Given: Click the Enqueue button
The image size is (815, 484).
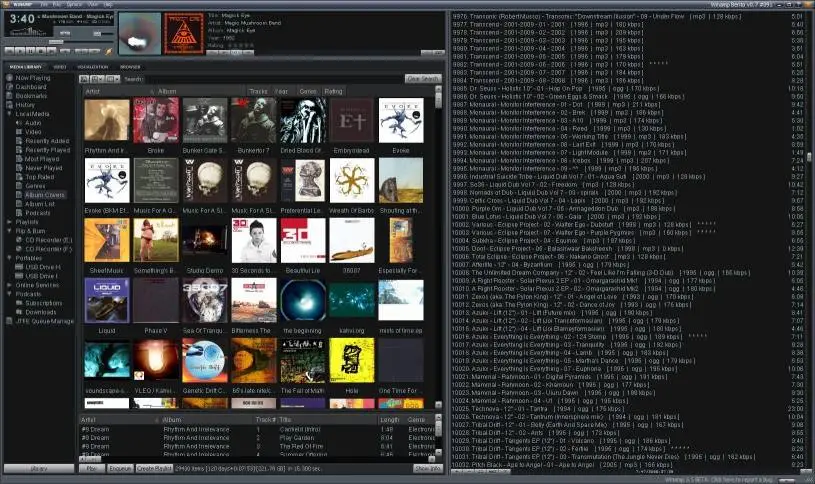Looking at the screenshot, I should click(x=120, y=468).
